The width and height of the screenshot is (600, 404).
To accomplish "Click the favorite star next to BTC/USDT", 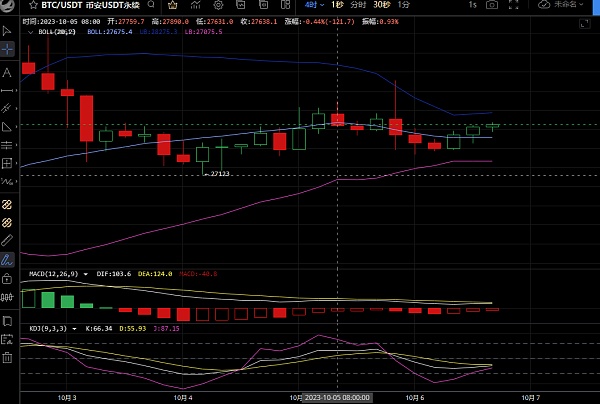I will [x=7, y=5].
